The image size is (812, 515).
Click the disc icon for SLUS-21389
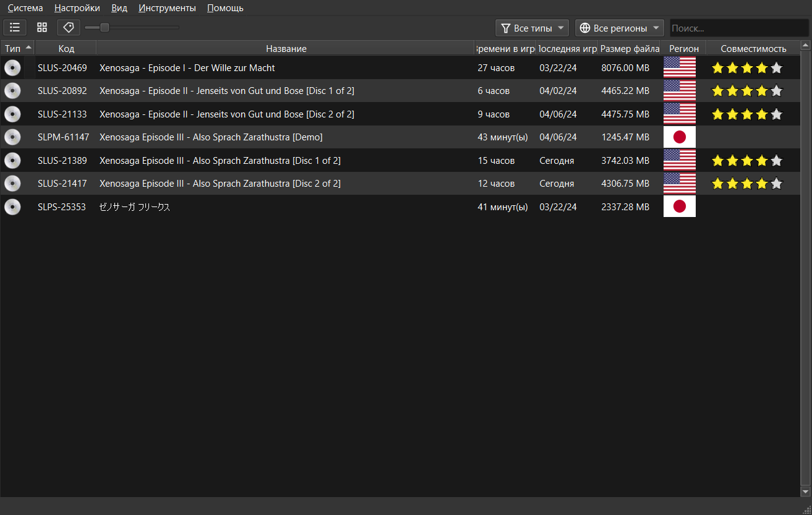click(x=12, y=161)
